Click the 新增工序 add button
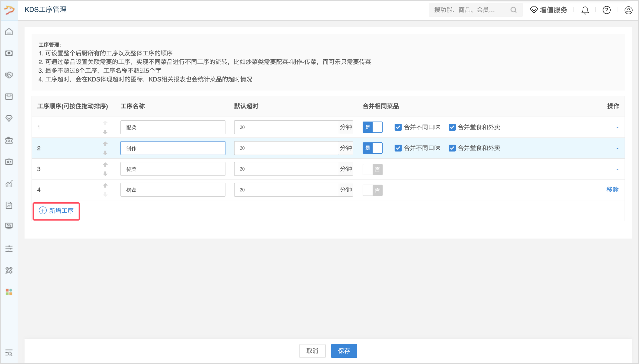The image size is (639, 364). click(56, 211)
